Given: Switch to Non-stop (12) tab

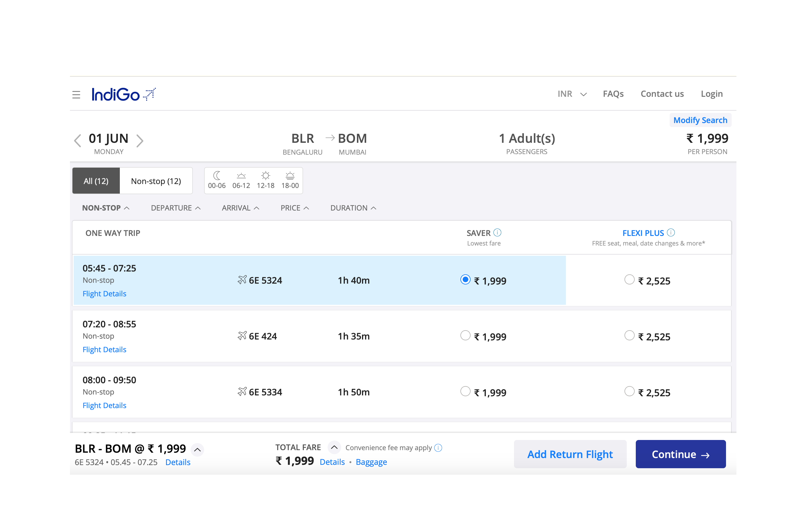Looking at the screenshot, I should pos(156,181).
